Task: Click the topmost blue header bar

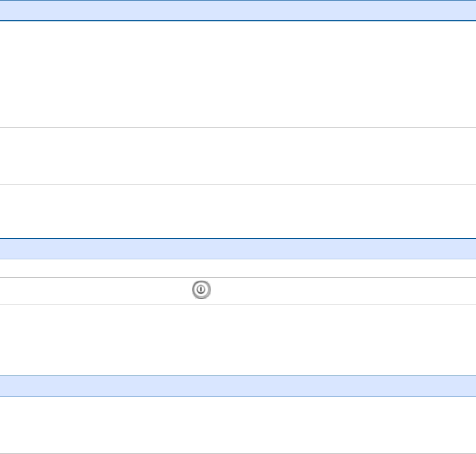Action: pyautogui.click(x=238, y=10)
